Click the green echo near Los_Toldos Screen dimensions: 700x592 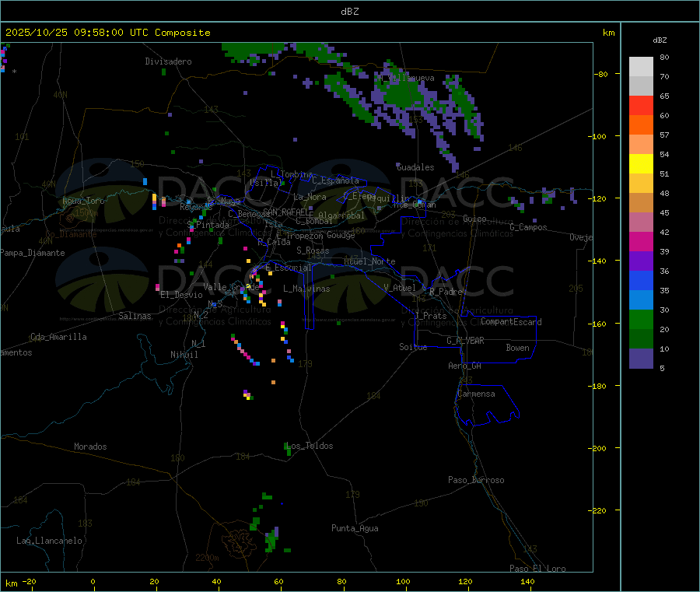pos(288,449)
